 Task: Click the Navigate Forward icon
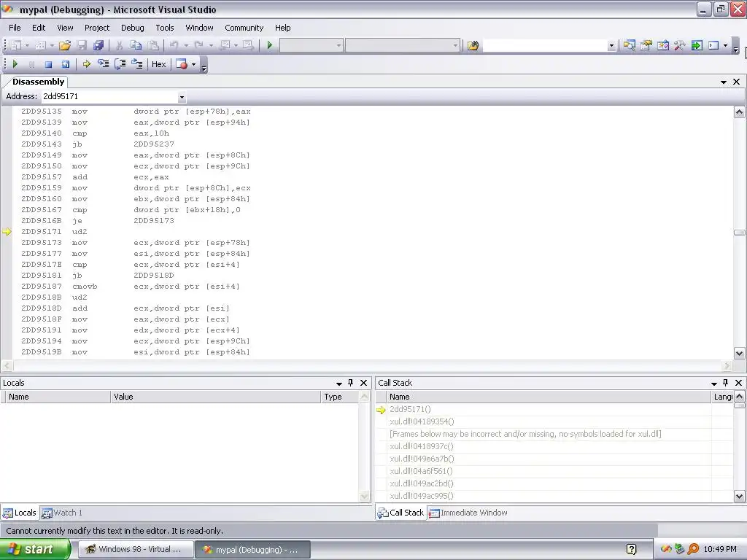pos(248,45)
